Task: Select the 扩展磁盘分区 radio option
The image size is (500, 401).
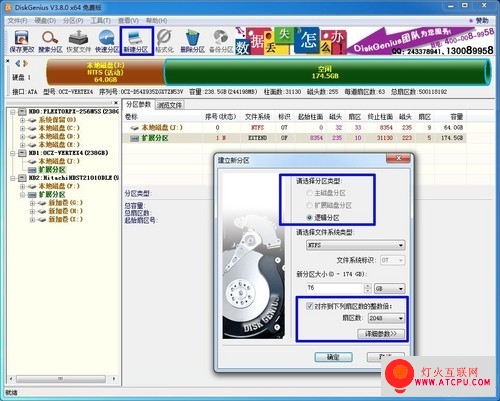Action: [309, 205]
